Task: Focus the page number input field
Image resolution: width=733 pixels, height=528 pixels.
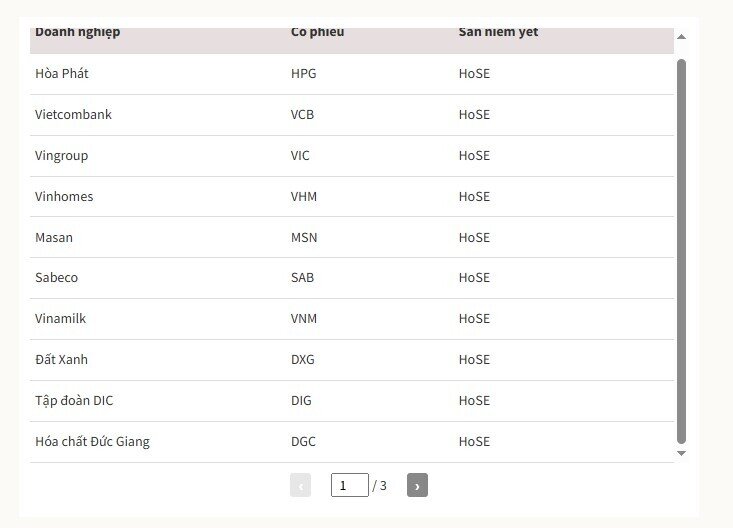Action: point(350,485)
